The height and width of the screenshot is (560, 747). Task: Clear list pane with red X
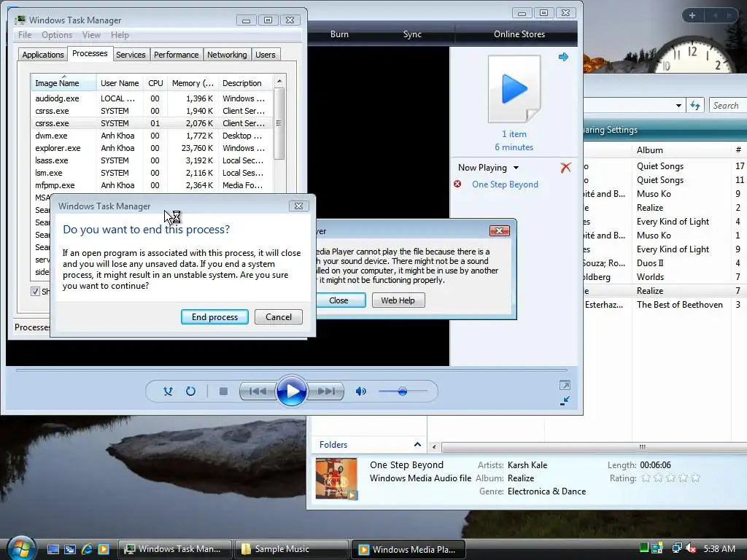point(565,168)
